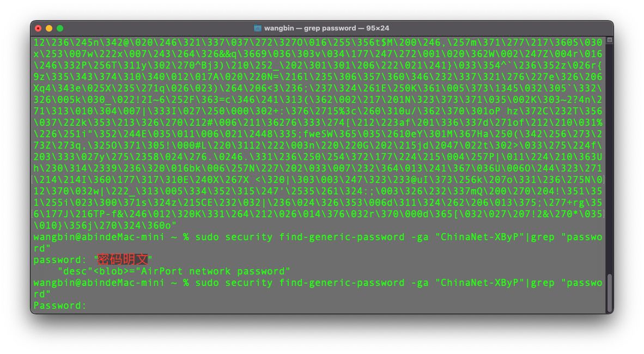The image size is (644, 354).
Task: Click the terminal scrollbar thumb
Action: click(x=610, y=292)
